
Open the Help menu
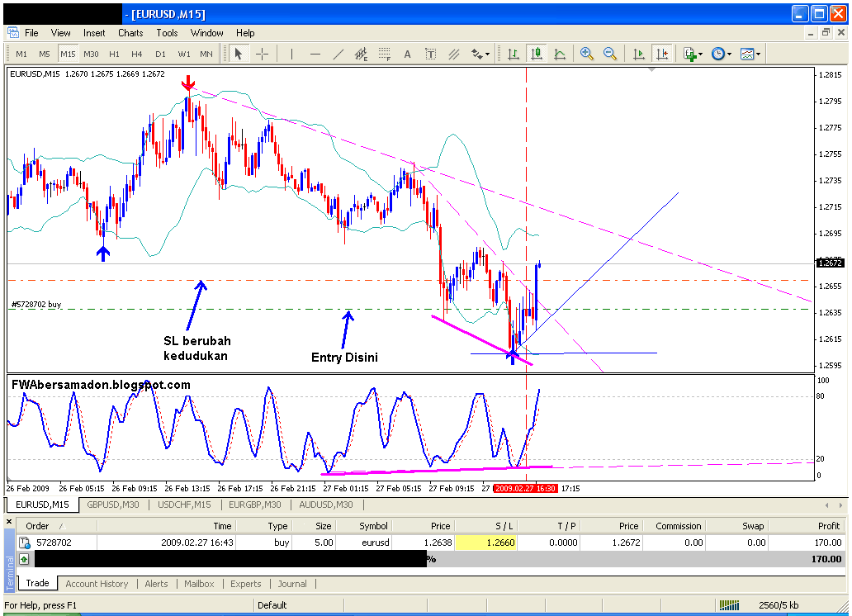click(x=245, y=33)
